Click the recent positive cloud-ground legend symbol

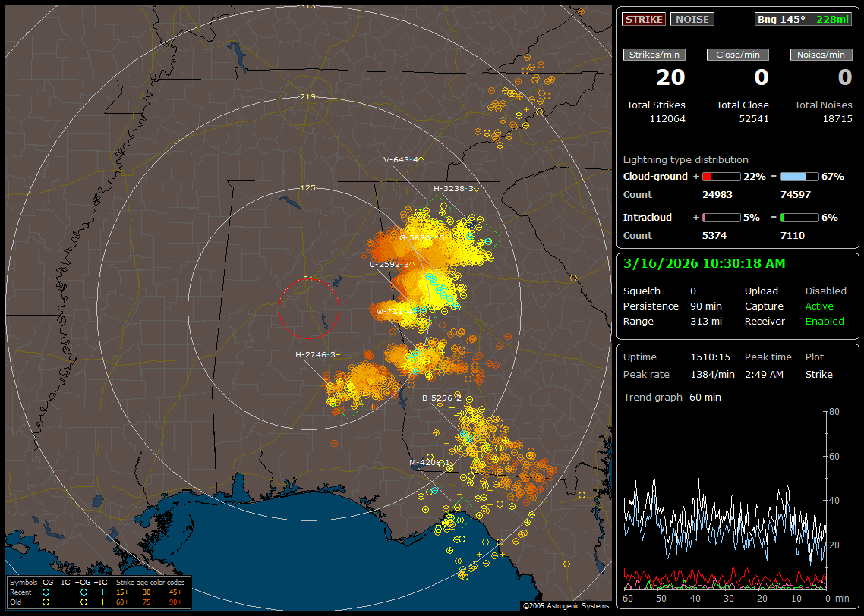[83, 592]
